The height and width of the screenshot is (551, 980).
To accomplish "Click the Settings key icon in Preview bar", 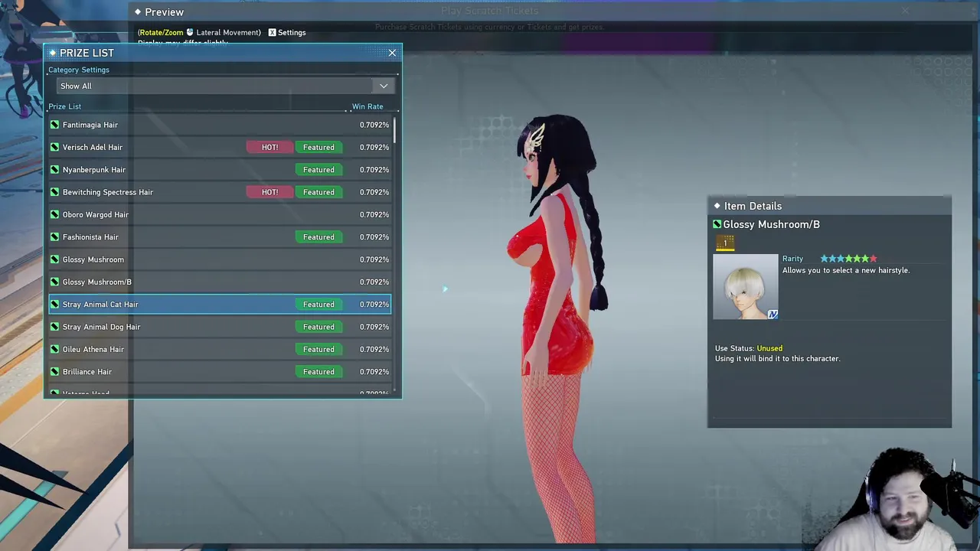I will (271, 33).
